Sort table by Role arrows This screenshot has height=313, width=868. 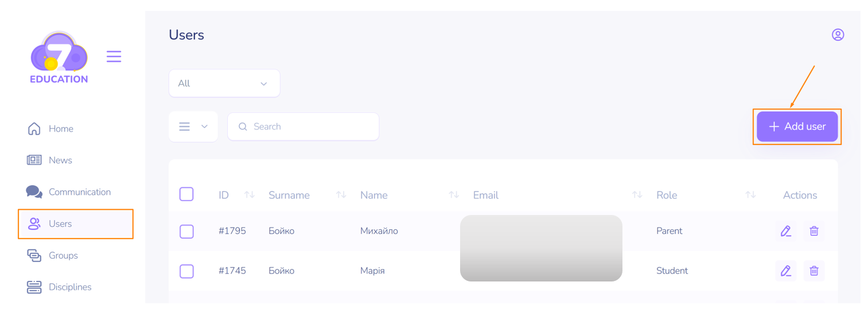pyautogui.click(x=750, y=195)
